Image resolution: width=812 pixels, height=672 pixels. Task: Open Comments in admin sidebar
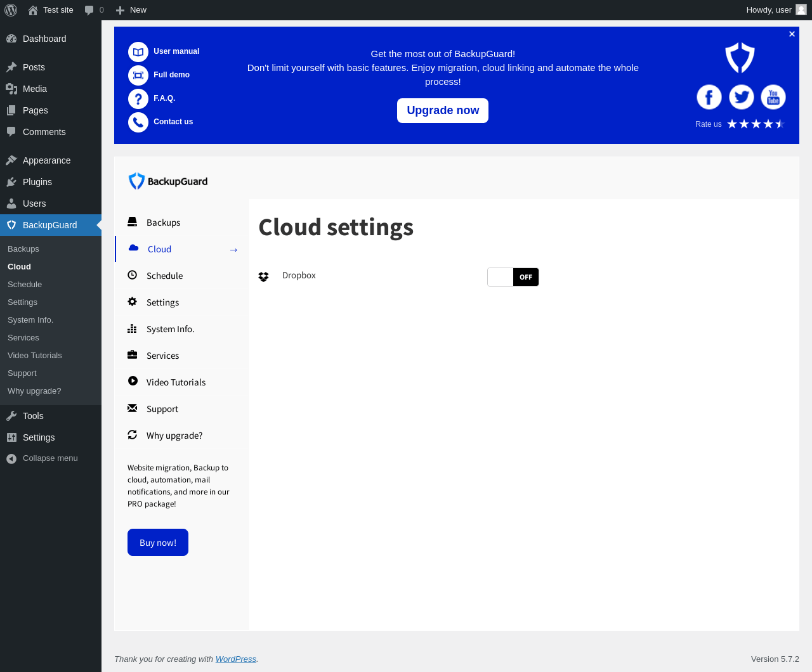coord(51,132)
